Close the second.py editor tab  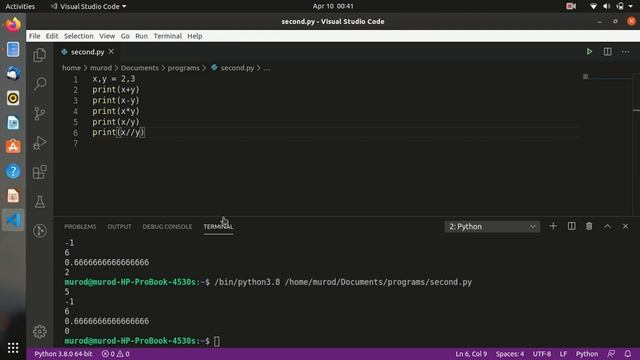tap(111, 52)
